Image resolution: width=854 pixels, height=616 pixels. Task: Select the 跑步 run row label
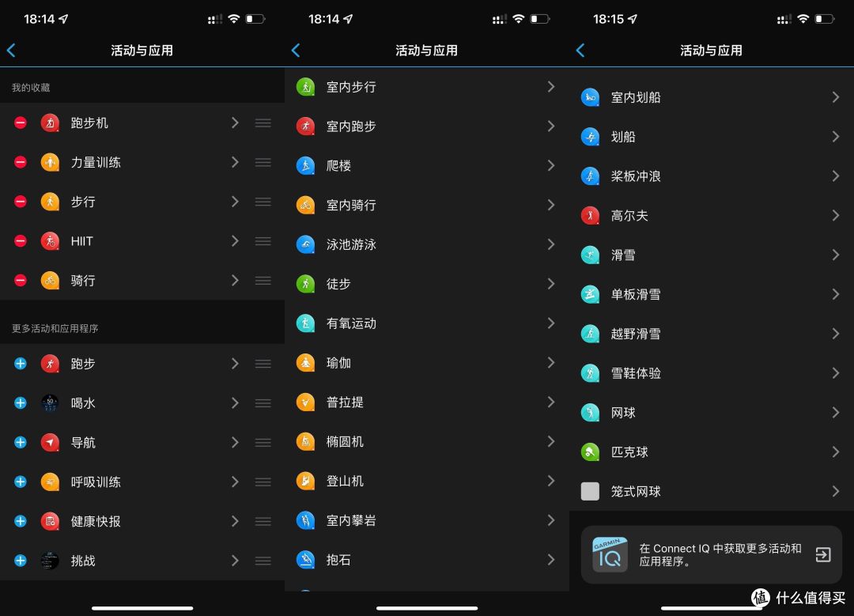point(83,363)
